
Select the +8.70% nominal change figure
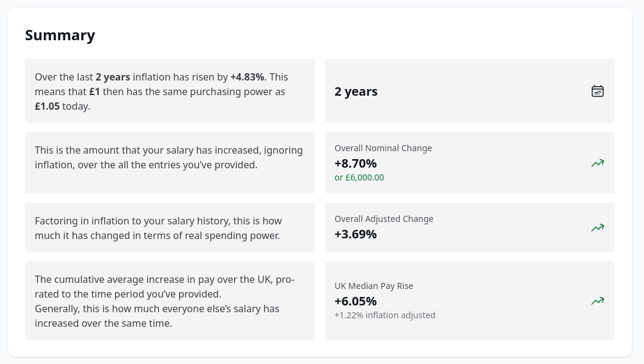coord(355,163)
